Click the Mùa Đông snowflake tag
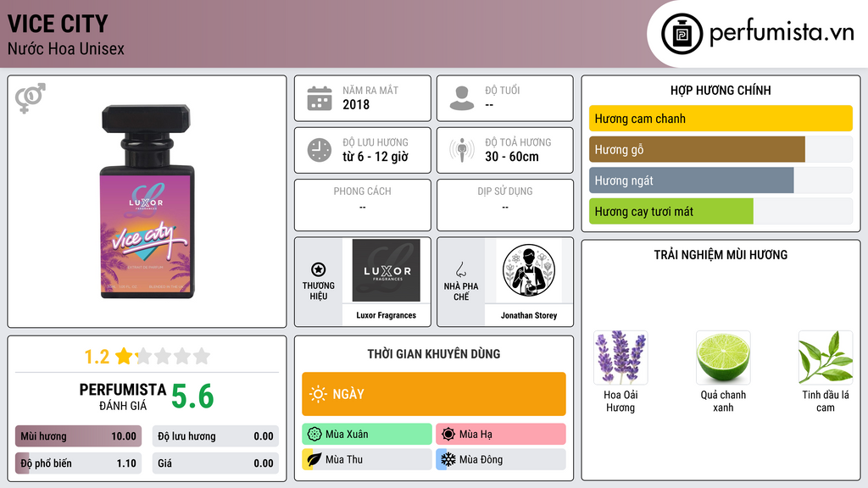Image resolution: width=868 pixels, height=488 pixels. [501, 459]
